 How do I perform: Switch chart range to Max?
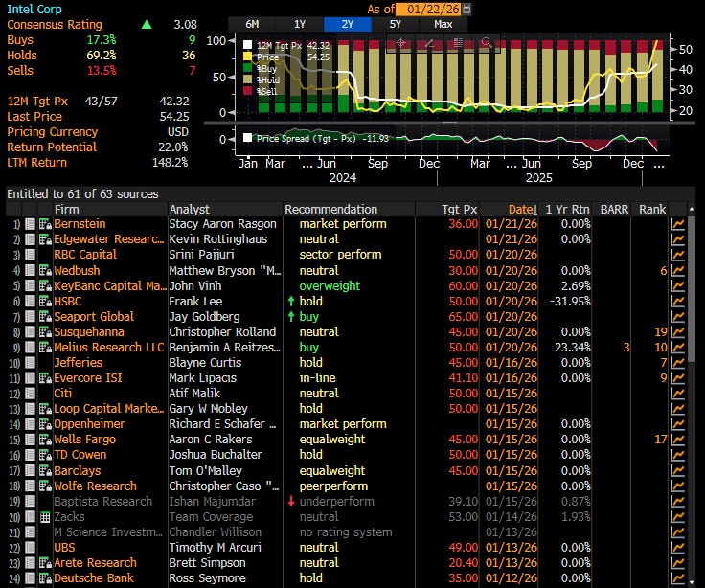(x=443, y=24)
